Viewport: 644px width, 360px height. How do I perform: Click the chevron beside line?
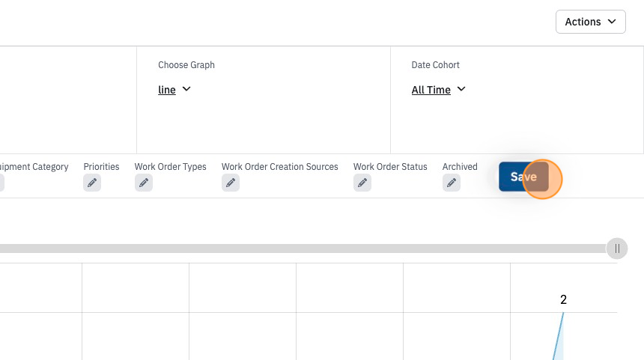pyautogui.click(x=186, y=89)
